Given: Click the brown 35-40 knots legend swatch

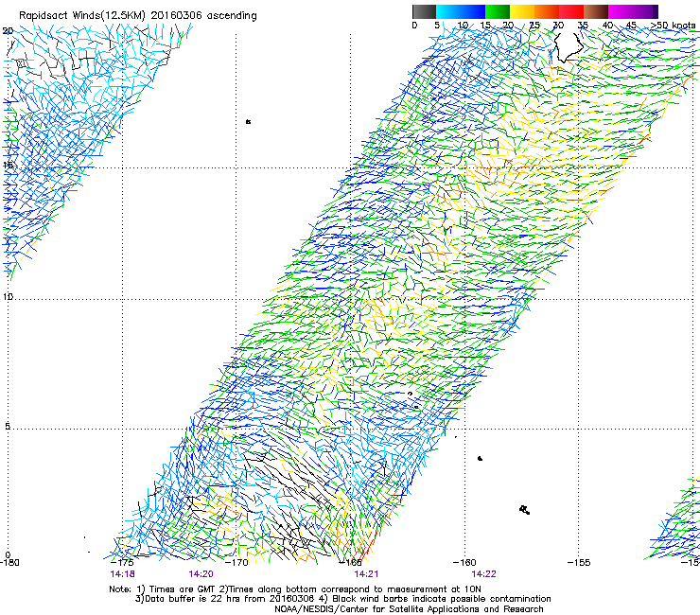Looking at the screenshot, I should click(596, 11).
